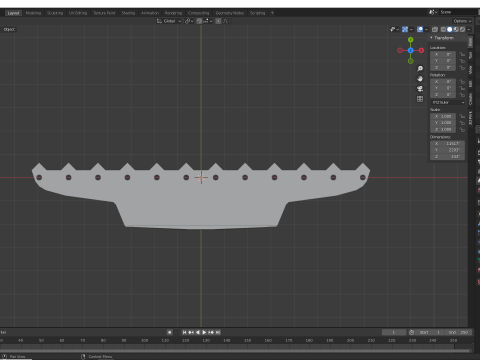Jump to the last frame
480x360 pixels.
[x=218, y=332]
